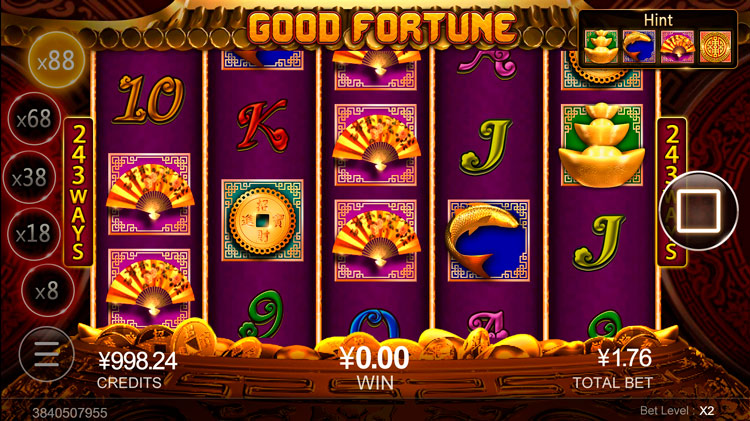Choose the x8 multiplier bubble
The width and height of the screenshot is (750, 421).
click(x=47, y=290)
